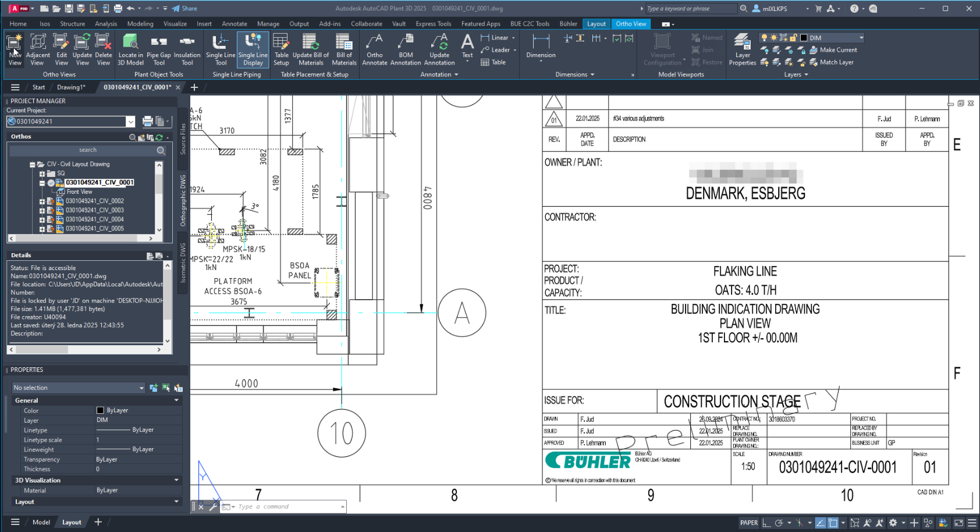The height and width of the screenshot is (532, 980).
Task: Click the Update View icon
Action: tap(82, 49)
